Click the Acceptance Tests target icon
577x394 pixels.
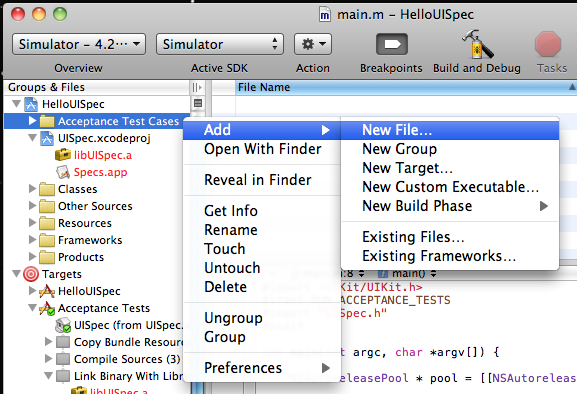coord(47,308)
